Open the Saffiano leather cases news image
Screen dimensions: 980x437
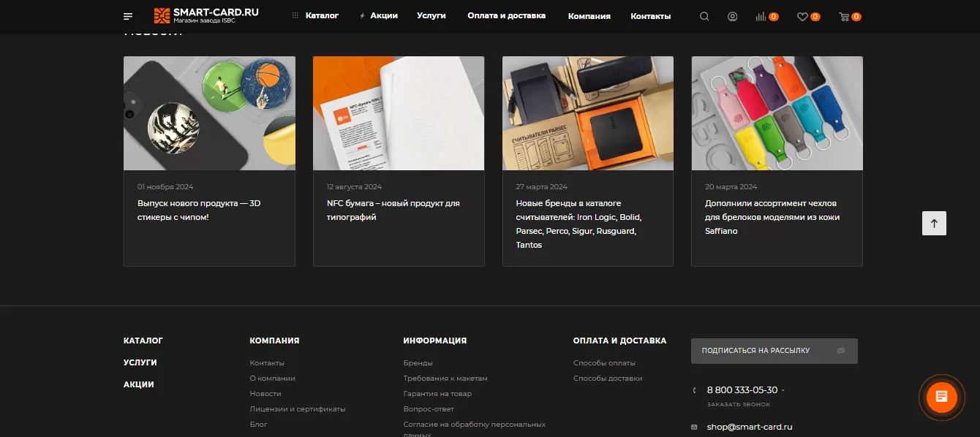point(777,113)
